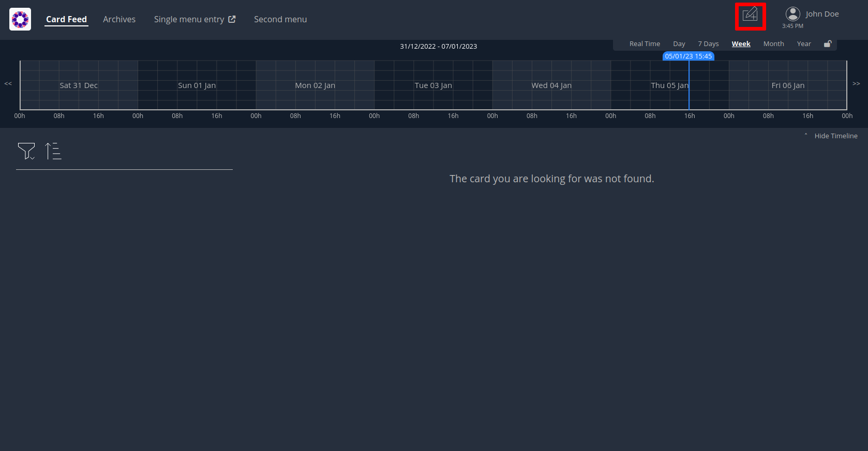Select the Year timeline view
The width and height of the screenshot is (868, 451).
point(804,44)
